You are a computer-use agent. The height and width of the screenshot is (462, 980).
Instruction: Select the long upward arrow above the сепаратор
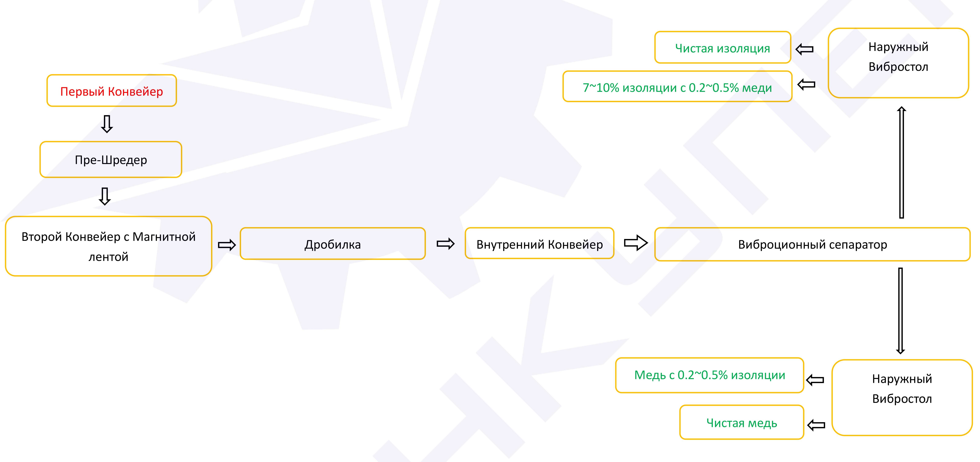901,162
